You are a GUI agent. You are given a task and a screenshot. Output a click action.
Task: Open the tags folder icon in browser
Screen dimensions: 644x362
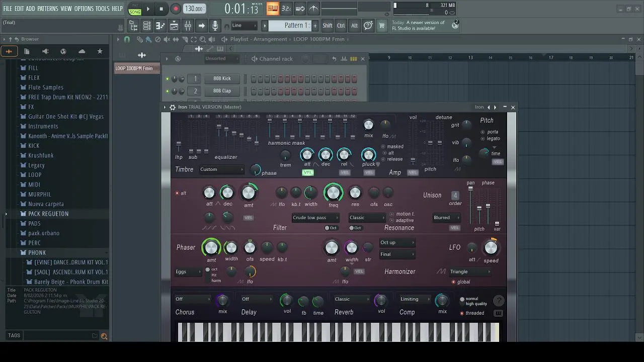tap(95, 336)
